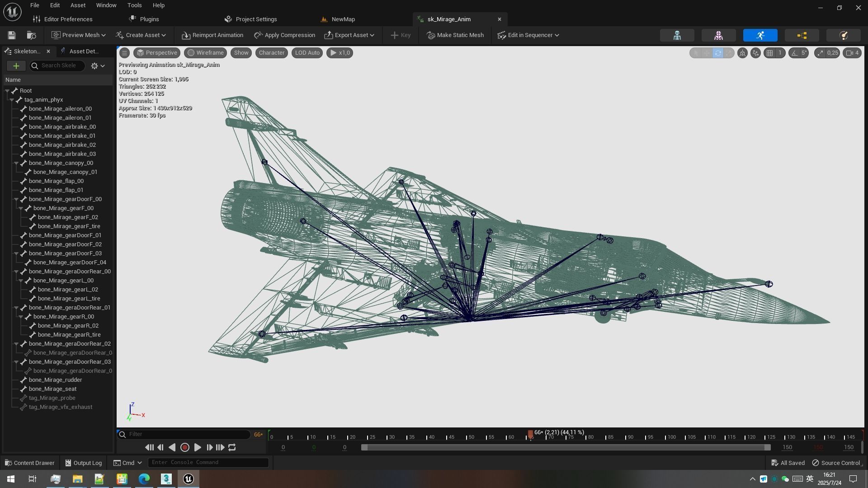
Task: Collapse the bone_Mirage_geraDoorRear_01 node
Action: pyautogui.click(x=16, y=308)
